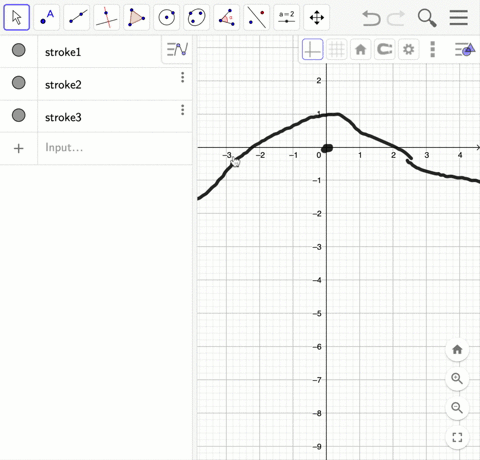Undo the last action
The width and height of the screenshot is (480, 460).
371,18
